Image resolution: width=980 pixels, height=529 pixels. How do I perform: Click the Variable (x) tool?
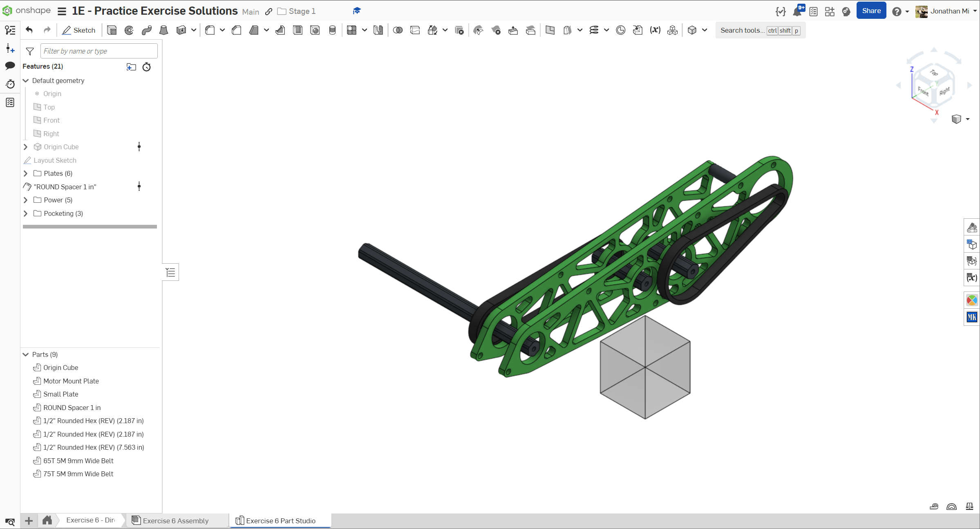(x=655, y=30)
